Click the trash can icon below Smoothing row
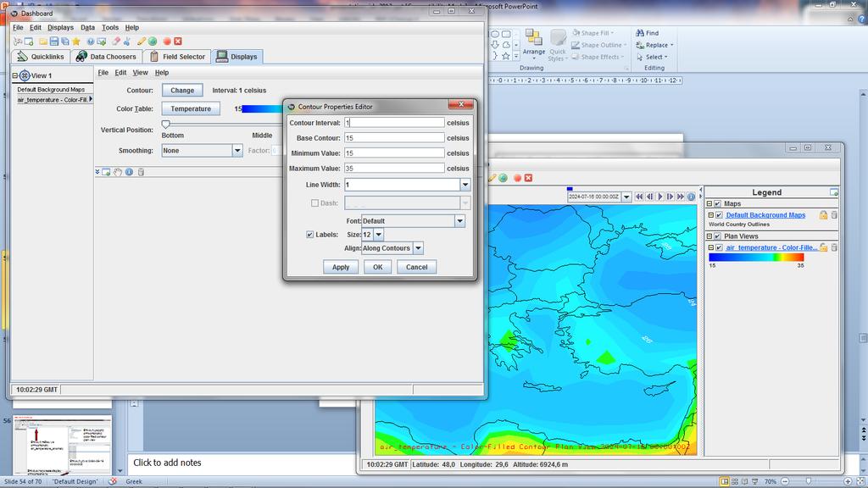 click(141, 172)
